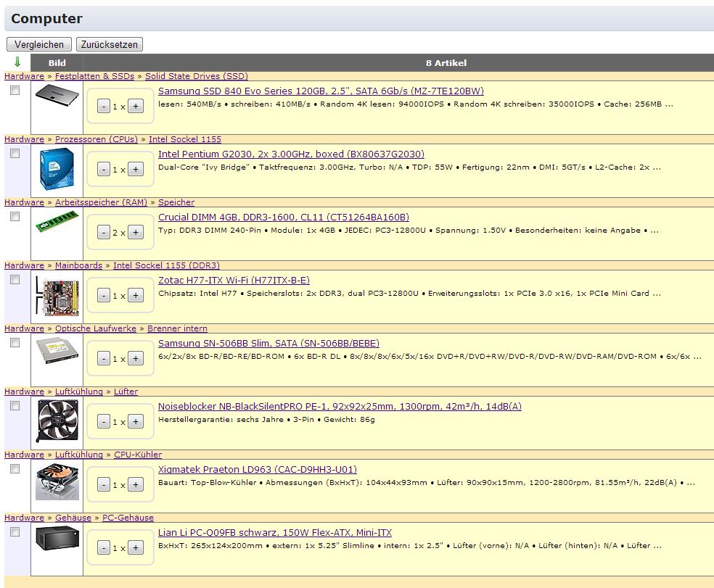
Task: Increase quantity of Xigmatek Praeton LD963
Action: click(x=136, y=485)
